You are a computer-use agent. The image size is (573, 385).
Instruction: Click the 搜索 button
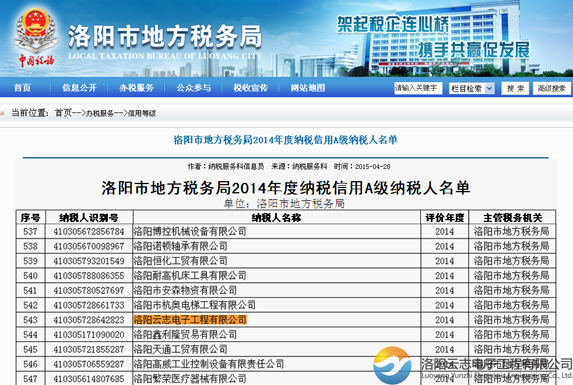(515, 88)
